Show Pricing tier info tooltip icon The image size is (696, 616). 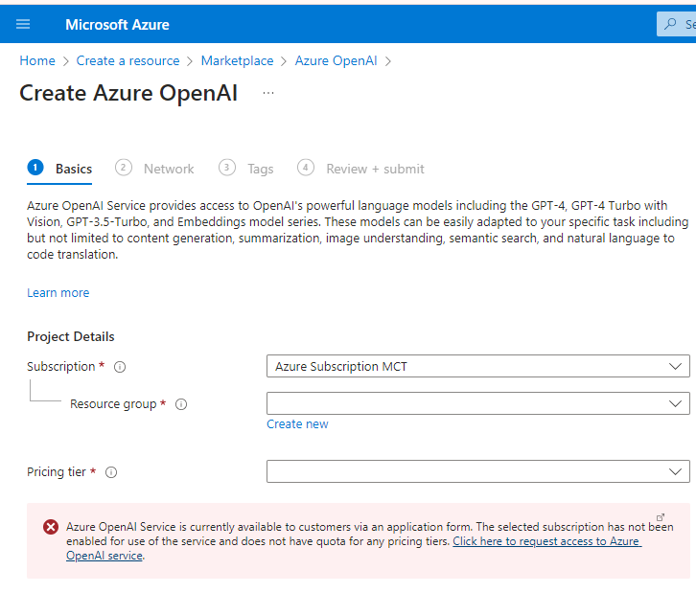111,472
